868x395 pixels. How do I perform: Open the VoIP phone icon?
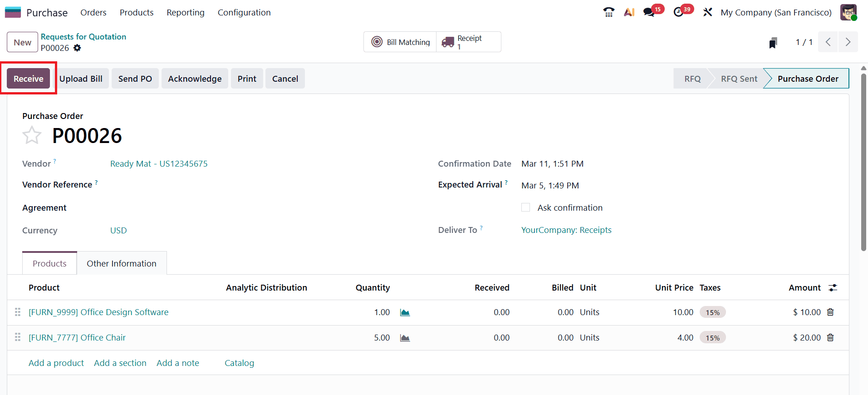point(608,12)
